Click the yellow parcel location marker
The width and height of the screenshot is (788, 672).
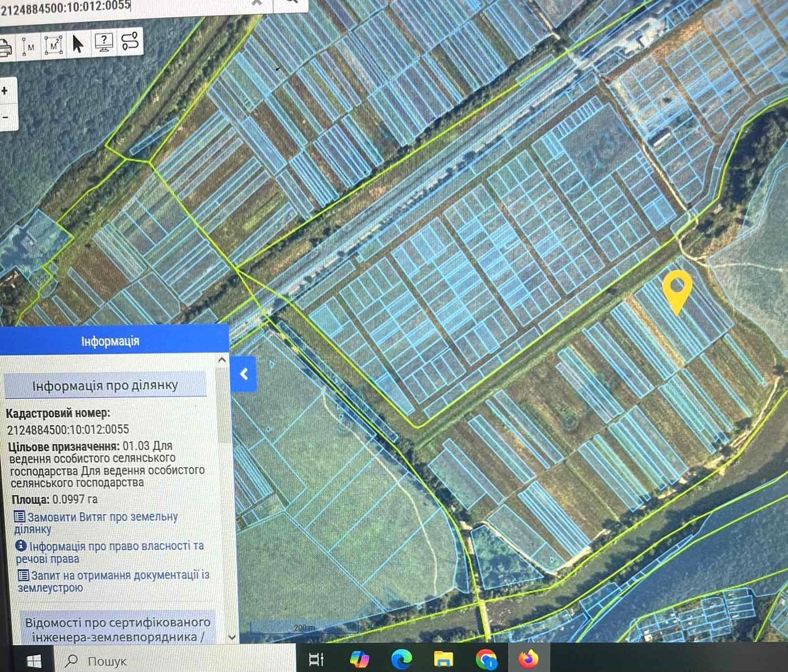click(677, 290)
